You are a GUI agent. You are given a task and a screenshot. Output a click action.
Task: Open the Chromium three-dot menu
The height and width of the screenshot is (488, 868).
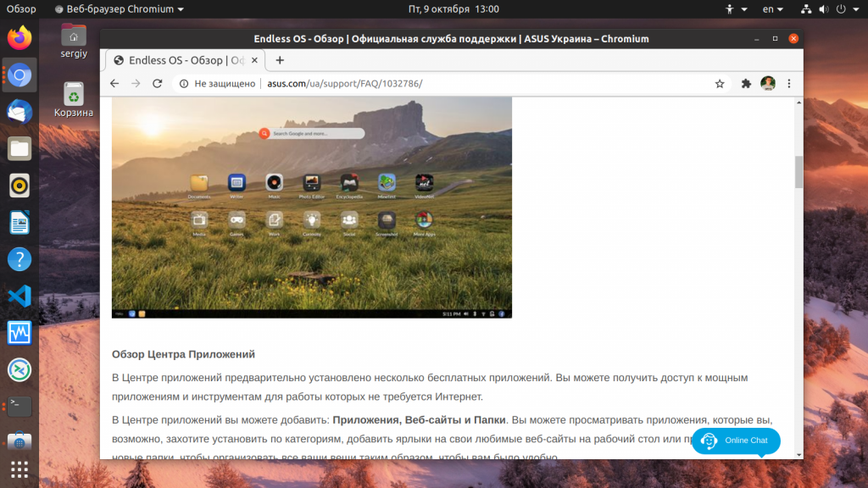[x=789, y=84]
